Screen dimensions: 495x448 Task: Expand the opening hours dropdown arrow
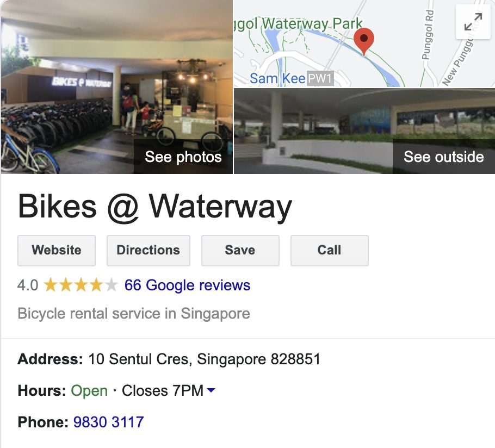point(211,390)
